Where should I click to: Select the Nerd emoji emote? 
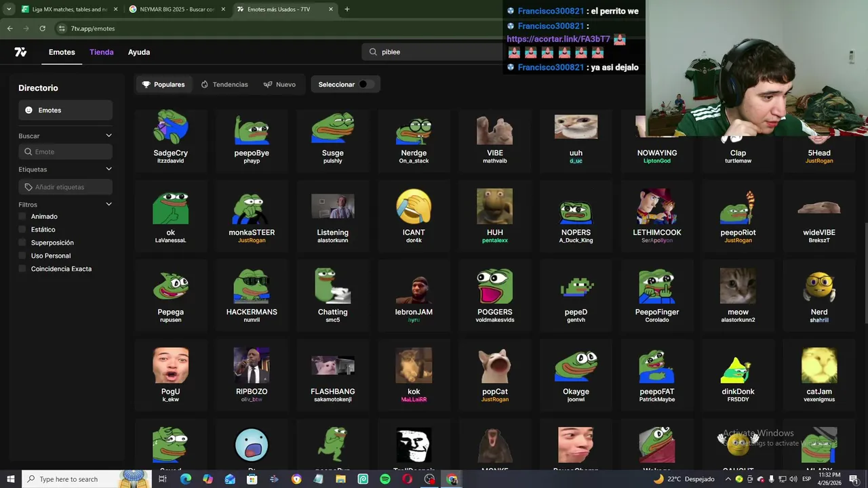[x=819, y=296]
